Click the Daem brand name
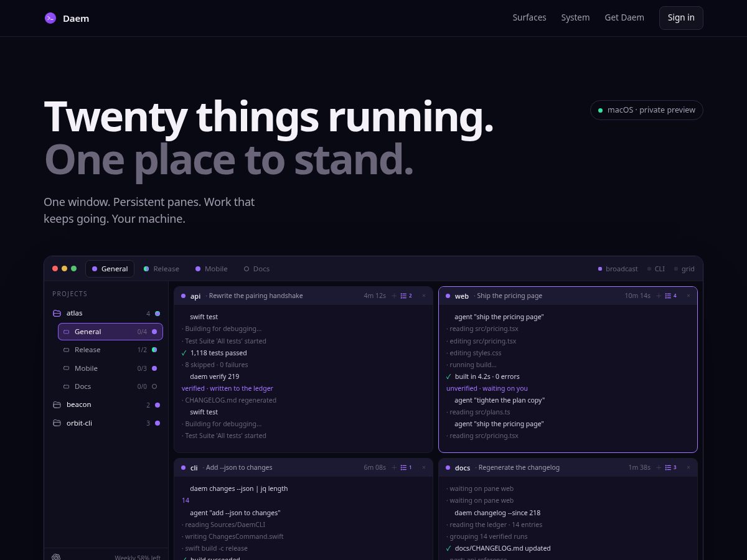This screenshot has width=747, height=560. (x=76, y=19)
